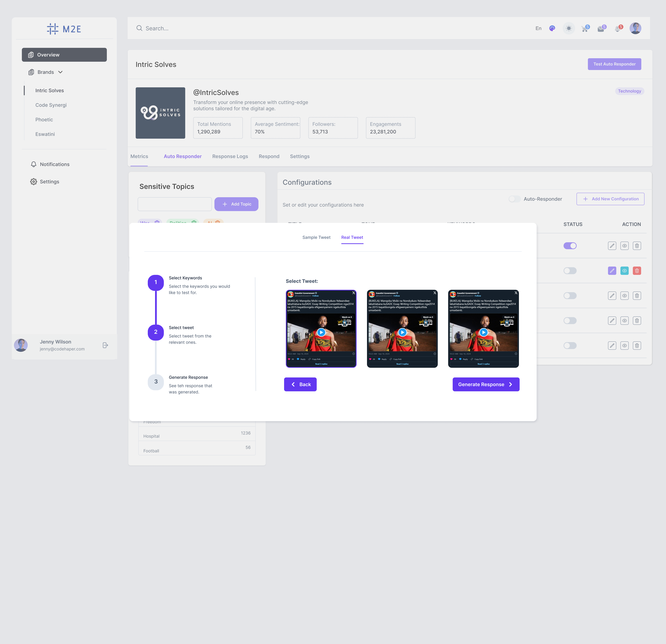The image size is (666, 644).
Task: Select Code Synergi brand
Action: click(x=51, y=105)
